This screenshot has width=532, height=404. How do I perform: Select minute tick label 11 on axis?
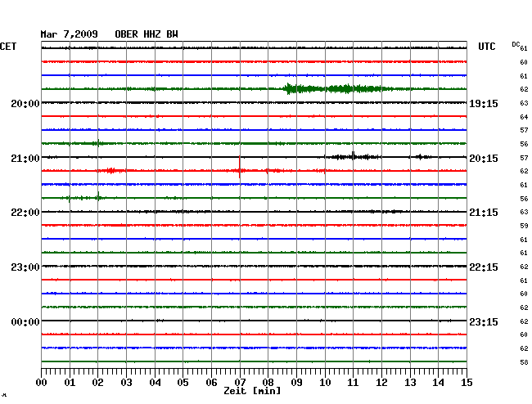click(x=354, y=382)
